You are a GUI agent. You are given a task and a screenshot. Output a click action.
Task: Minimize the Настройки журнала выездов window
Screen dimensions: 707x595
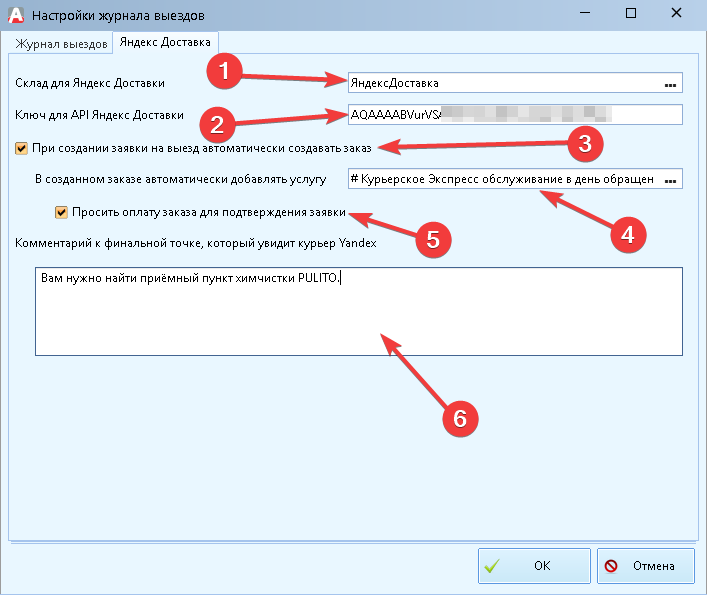pos(583,14)
